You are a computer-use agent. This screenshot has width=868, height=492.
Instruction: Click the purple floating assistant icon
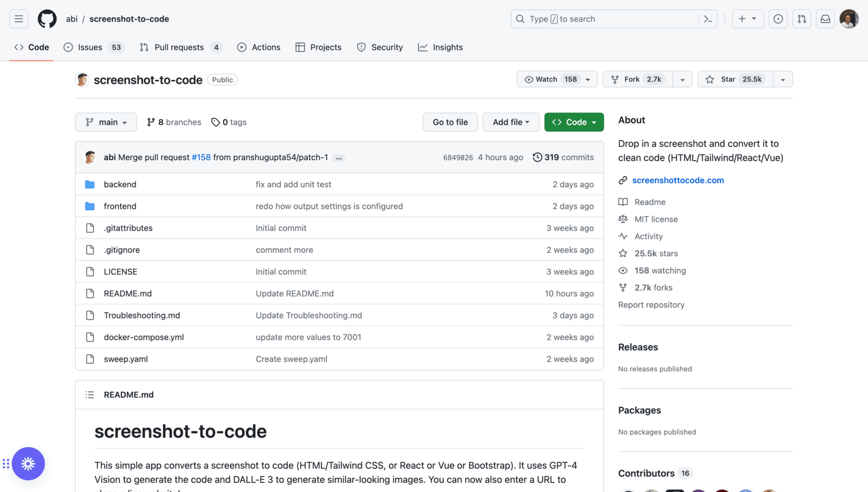[x=28, y=463]
